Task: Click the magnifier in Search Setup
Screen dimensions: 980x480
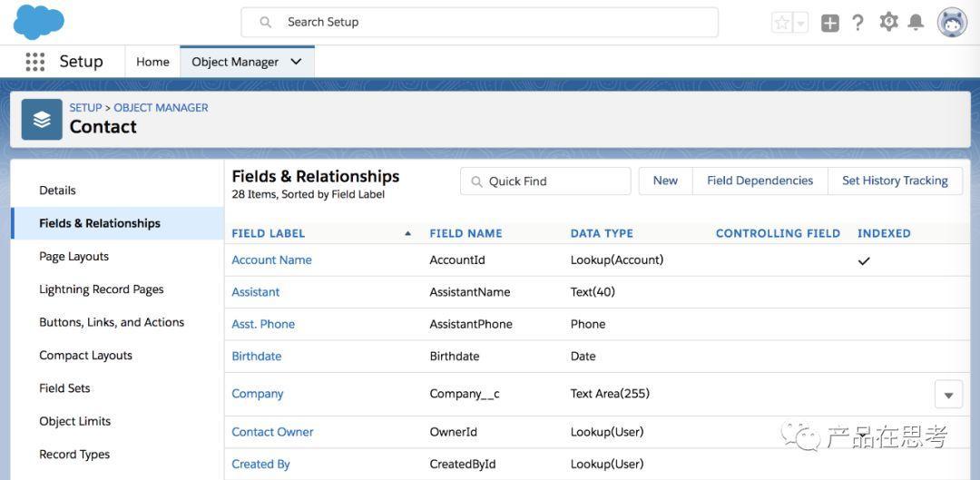Action: pos(266,23)
